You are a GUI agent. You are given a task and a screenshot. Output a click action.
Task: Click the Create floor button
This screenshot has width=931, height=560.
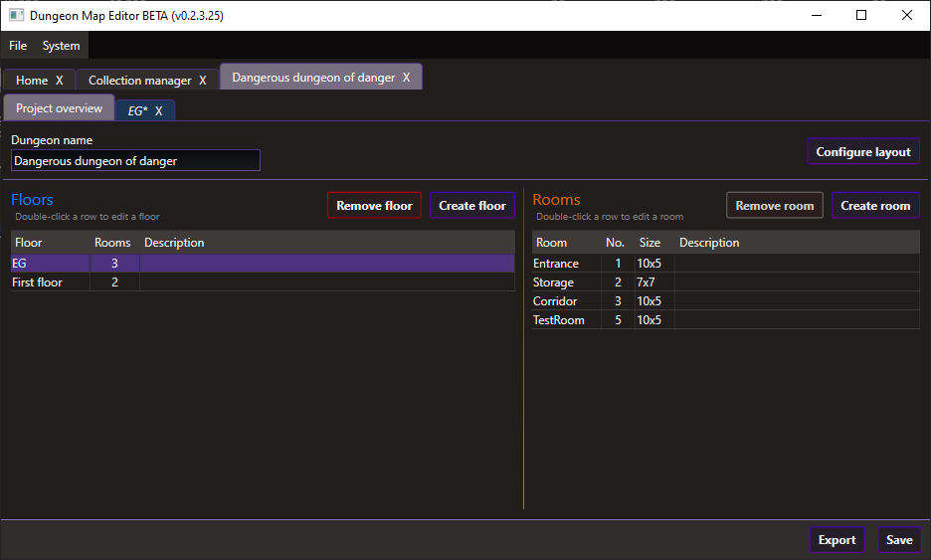(472, 206)
